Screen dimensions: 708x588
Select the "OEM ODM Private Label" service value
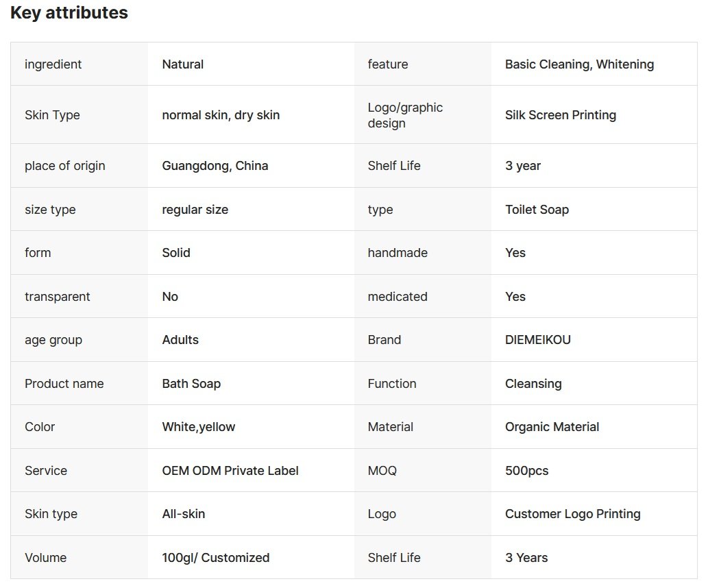click(x=230, y=471)
